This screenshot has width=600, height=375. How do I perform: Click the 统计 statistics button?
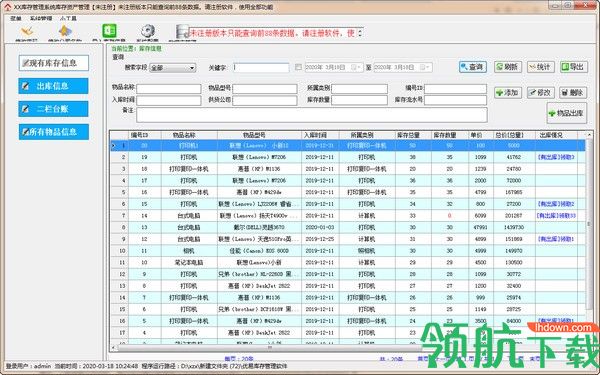(x=541, y=67)
